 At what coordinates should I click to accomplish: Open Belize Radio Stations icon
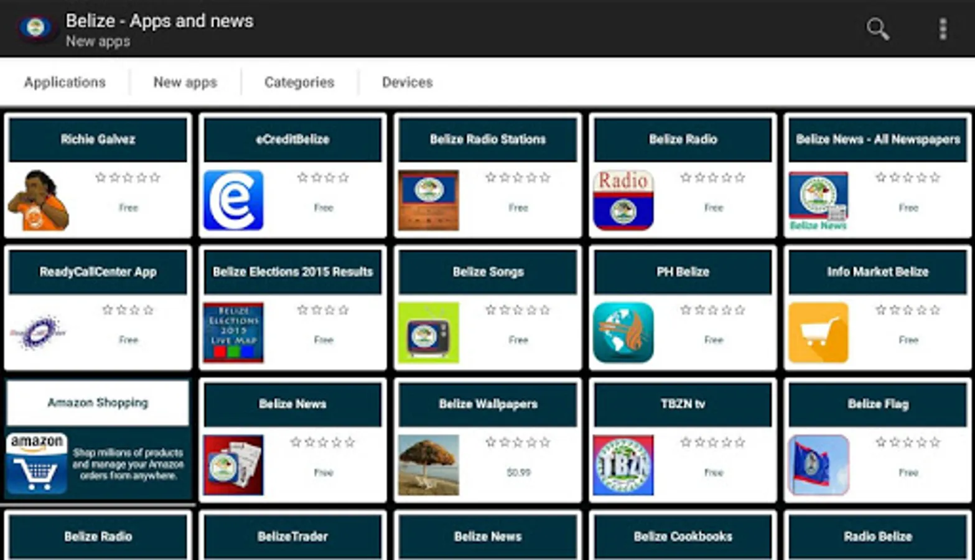pyautogui.click(x=429, y=200)
